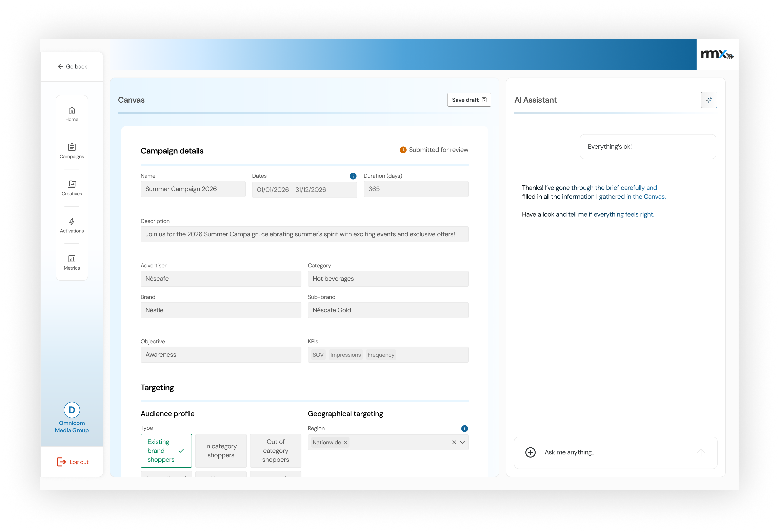Viewport: 779px width, 532px height.
Task: Click the Frequency KPI tag
Action: [x=381, y=355]
